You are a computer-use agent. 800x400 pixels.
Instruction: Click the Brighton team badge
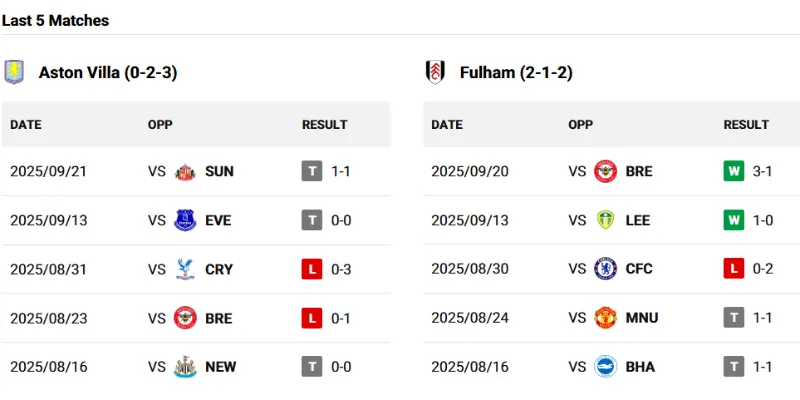pyautogui.click(x=606, y=367)
